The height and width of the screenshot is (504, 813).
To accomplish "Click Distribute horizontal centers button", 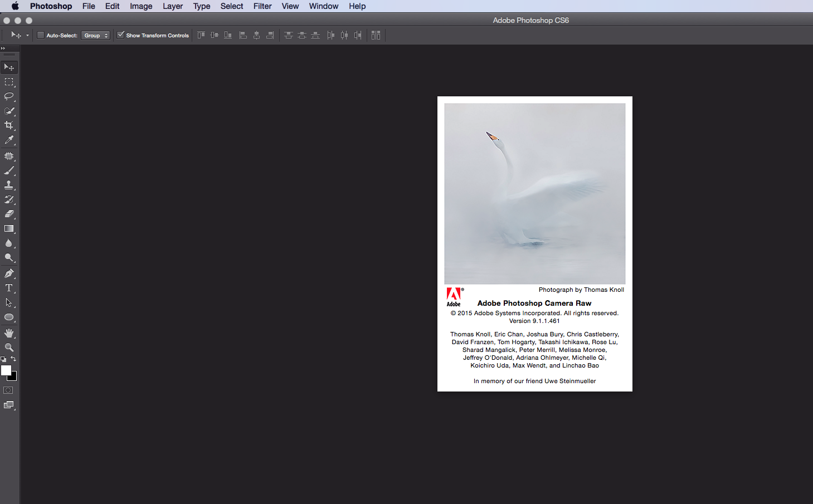I will click(344, 35).
